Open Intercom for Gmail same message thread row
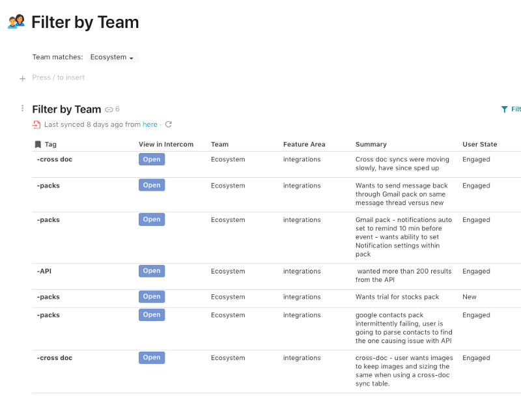 (152, 185)
